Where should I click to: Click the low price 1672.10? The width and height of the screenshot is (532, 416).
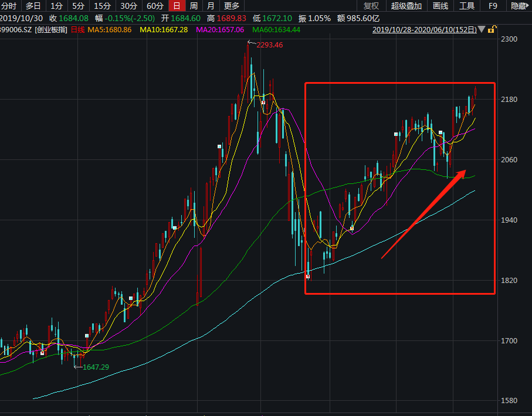coord(277,18)
